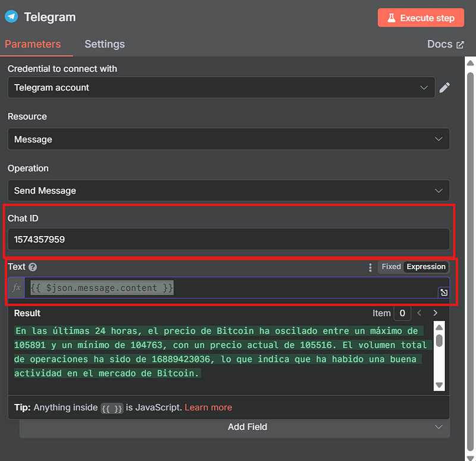Image resolution: width=476 pixels, height=461 pixels.
Task: Open the Learn more link
Action: pyautogui.click(x=208, y=407)
